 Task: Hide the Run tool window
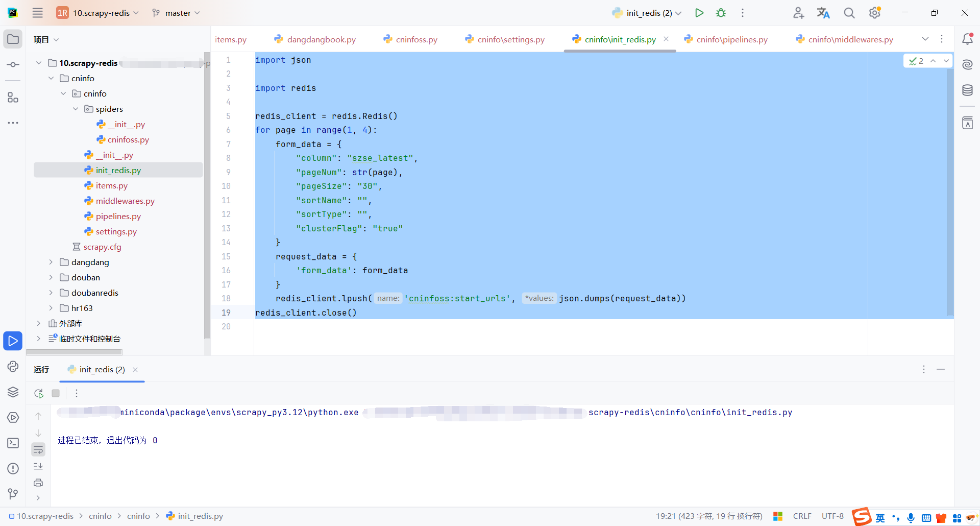(941, 369)
